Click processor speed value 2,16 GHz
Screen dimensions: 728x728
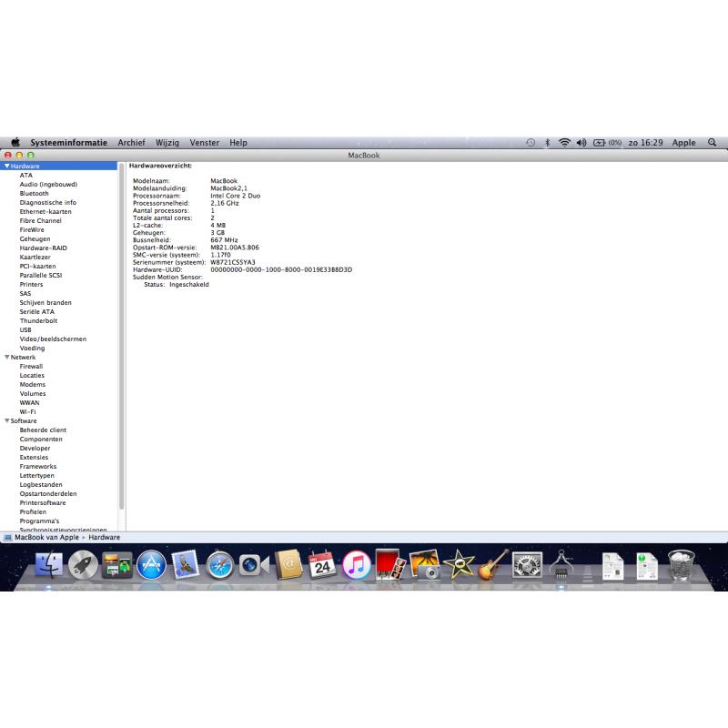coord(225,203)
